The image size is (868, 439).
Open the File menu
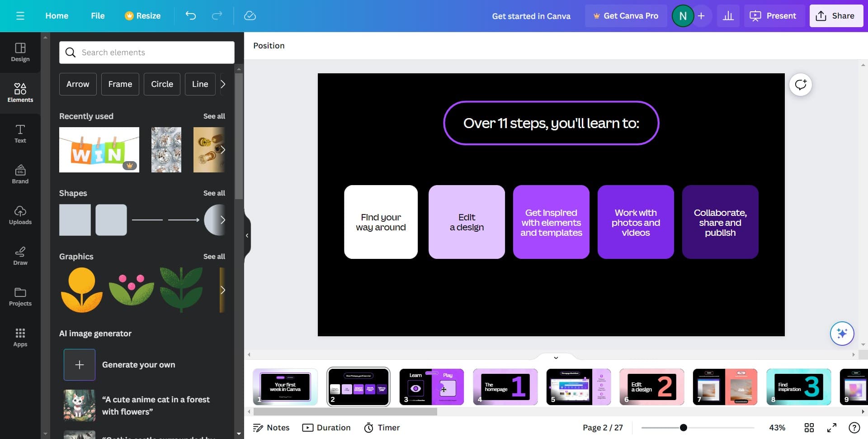pyautogui.click(x=98, y=16)
